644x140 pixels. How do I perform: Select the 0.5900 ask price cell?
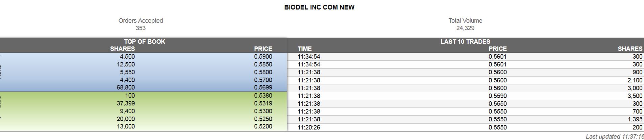263,57
